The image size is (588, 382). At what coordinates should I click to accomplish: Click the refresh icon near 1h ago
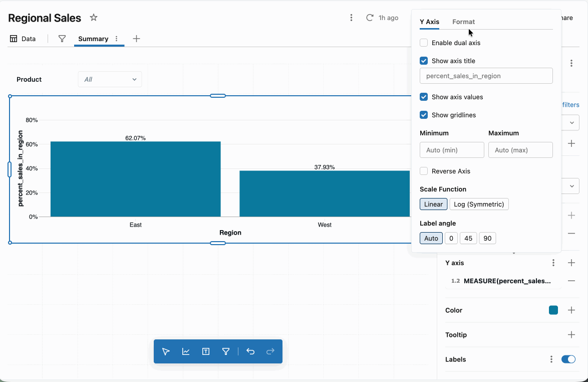pos(370,17)
